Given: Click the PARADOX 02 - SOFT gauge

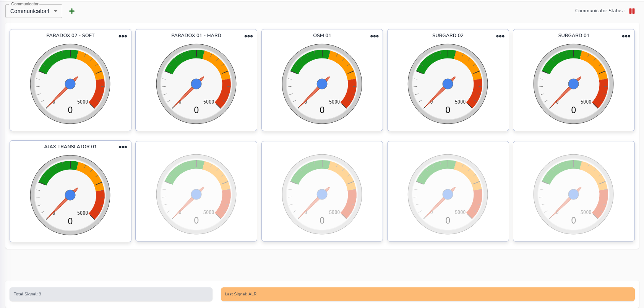Looking at the screenshot, I should click(70, 84).
